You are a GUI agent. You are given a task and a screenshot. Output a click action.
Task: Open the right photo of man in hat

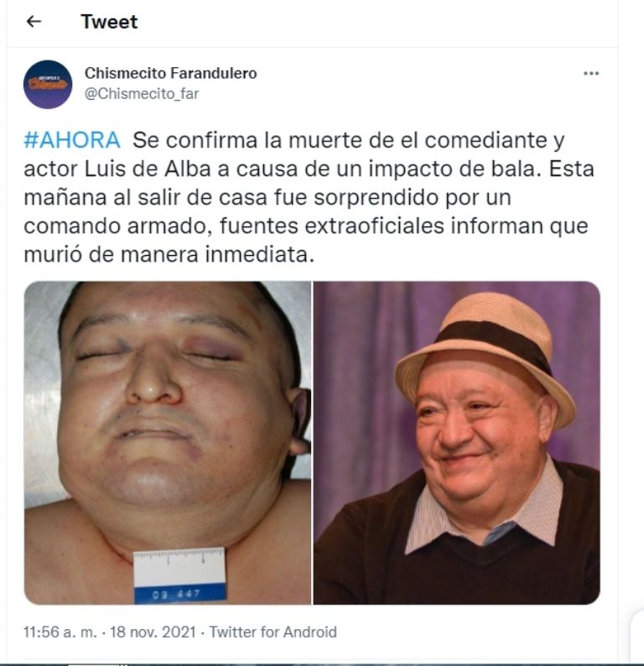(x=457, y=443)
